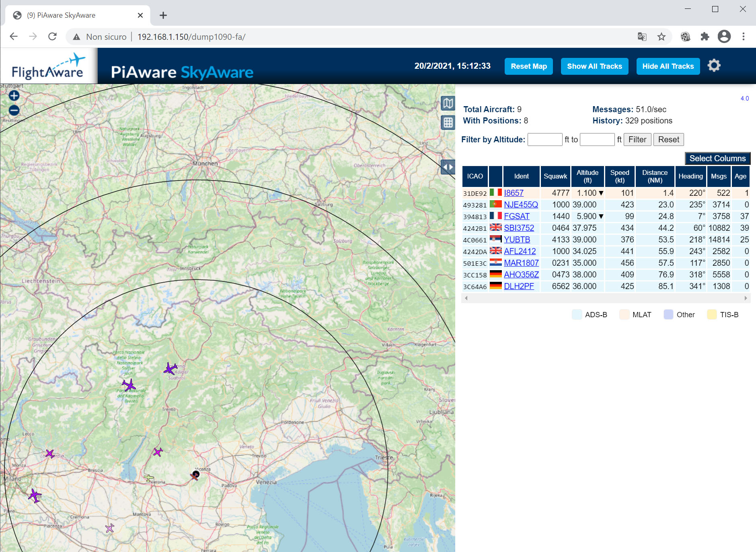Image resolution: width=756 pixels, height=552 pixels.
Task: Open a new browser tab
Action: coord(163,15)
